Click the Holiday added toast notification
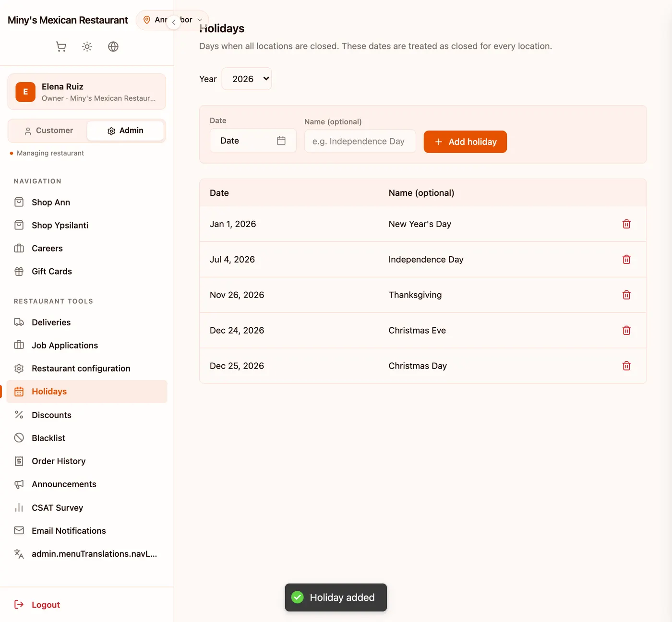This screenshot has height=622, width=672. (x=336, y=598)
